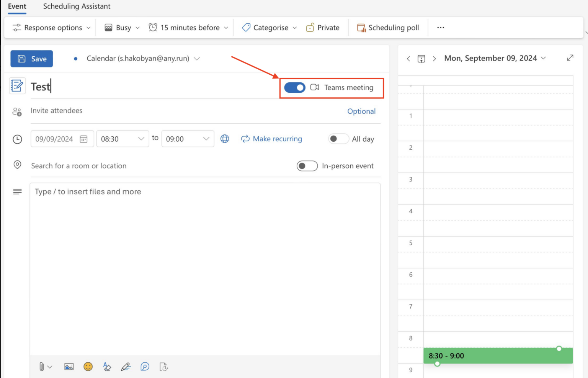Open drawing tools via the pen icon
588x378 pixels.
tap(126, 367)
